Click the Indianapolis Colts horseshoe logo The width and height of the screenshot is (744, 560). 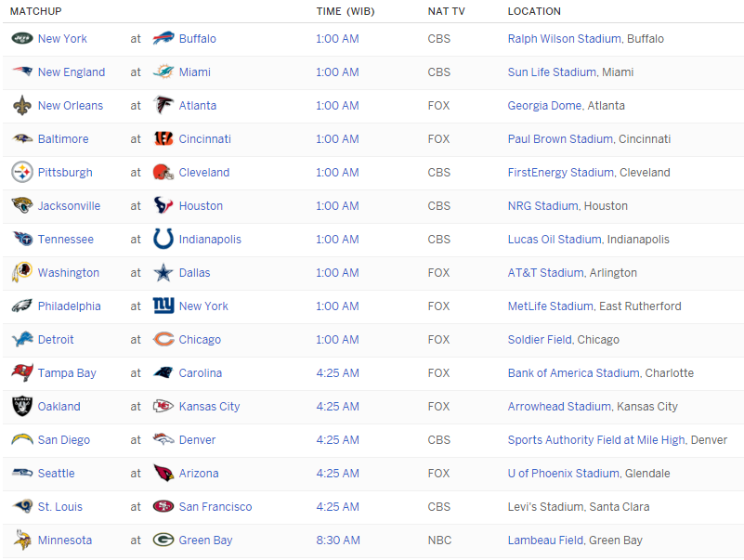tap(163, 240)
